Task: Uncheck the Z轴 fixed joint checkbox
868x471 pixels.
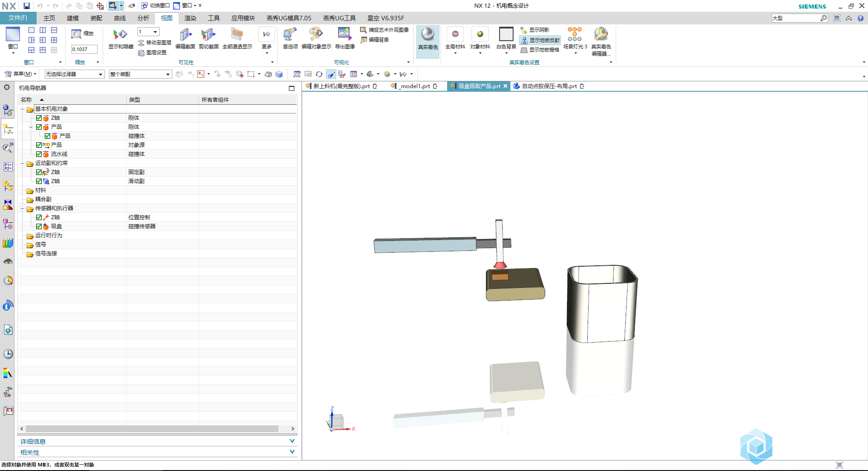Action: point(39,172)
